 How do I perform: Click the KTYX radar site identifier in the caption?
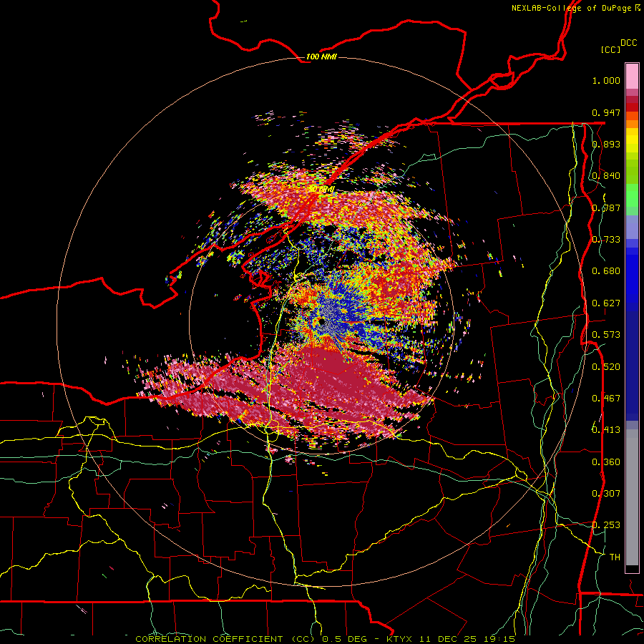pyautogui.click(x=401, y=639)
